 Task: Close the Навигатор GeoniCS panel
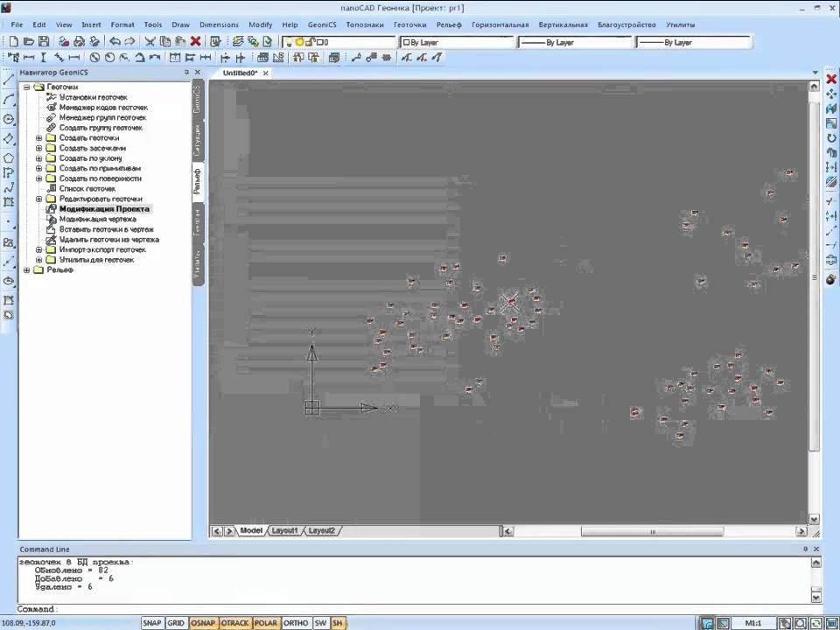point(198,72)
